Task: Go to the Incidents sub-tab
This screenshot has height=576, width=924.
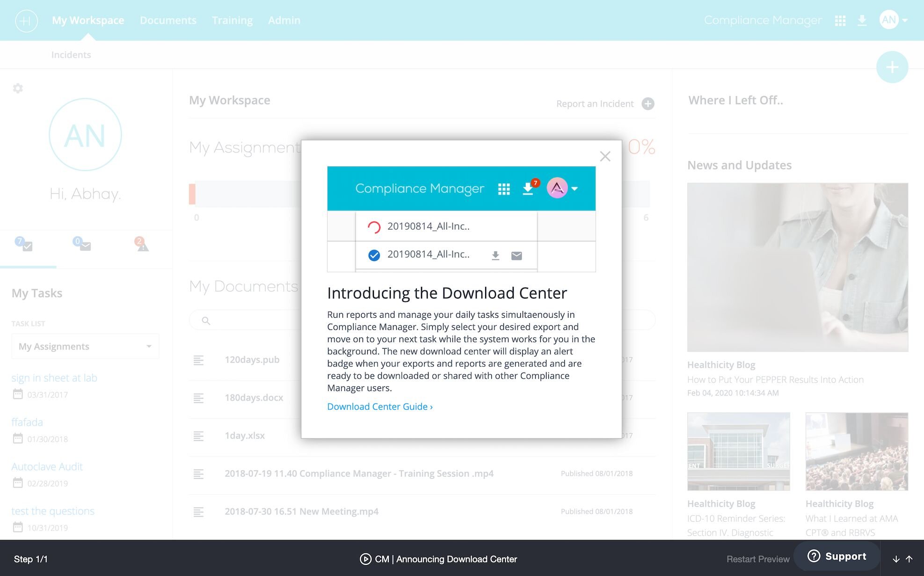Action: tap(71, 55)
